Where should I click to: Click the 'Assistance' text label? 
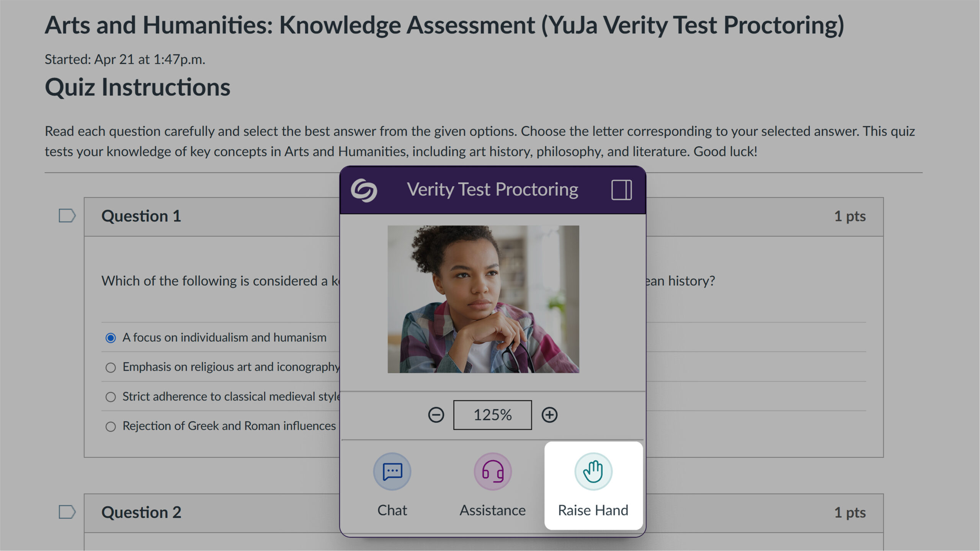pos(493,510)
